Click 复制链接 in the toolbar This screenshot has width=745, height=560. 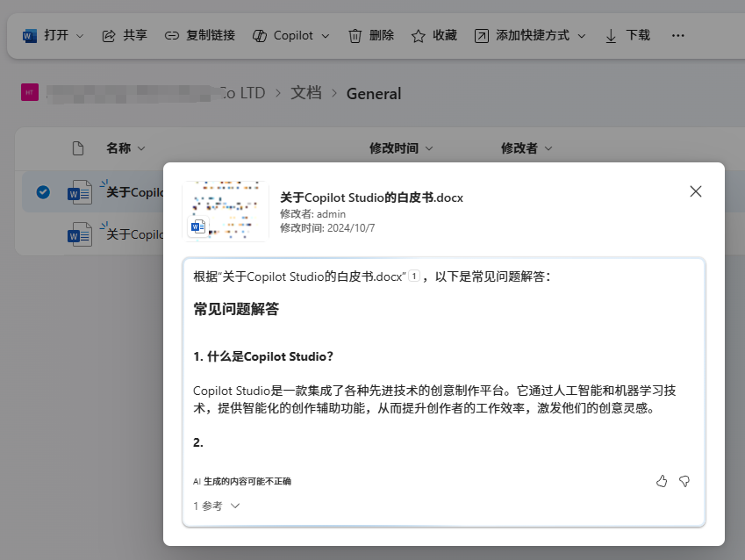(x=199, y=36)
